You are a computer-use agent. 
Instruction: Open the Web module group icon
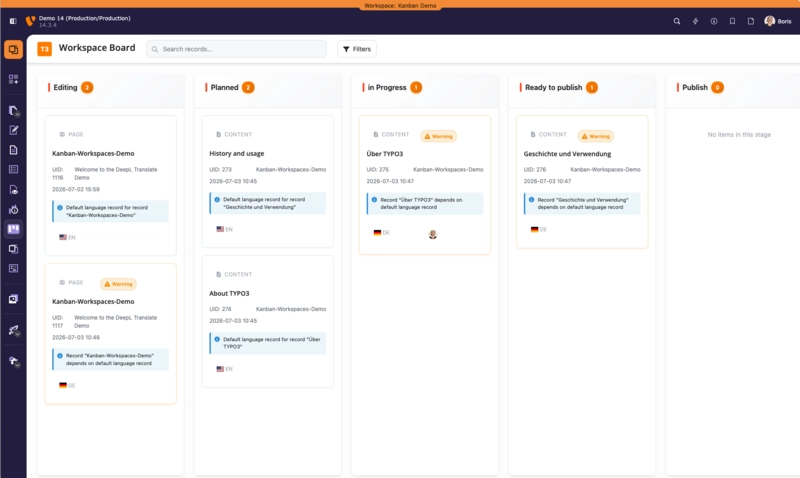point(13,111)
